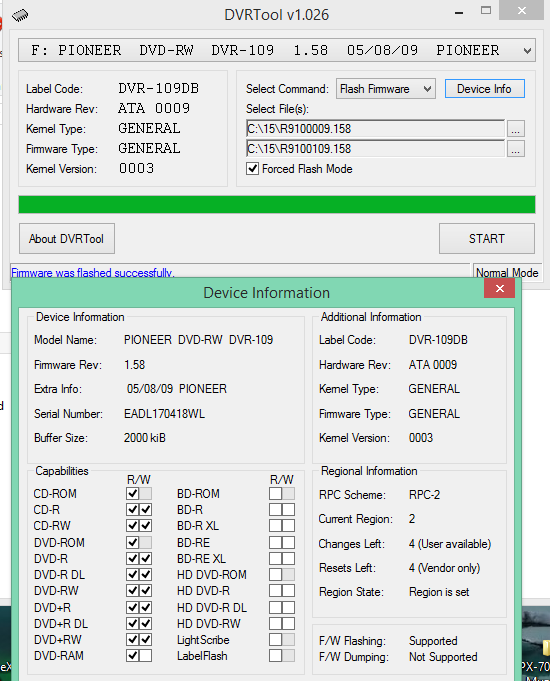Click the CD-R write checkbox
Image resolution: width=550 pixels, height=681 pixels.
pyautogui.click(x=146, y=509)
